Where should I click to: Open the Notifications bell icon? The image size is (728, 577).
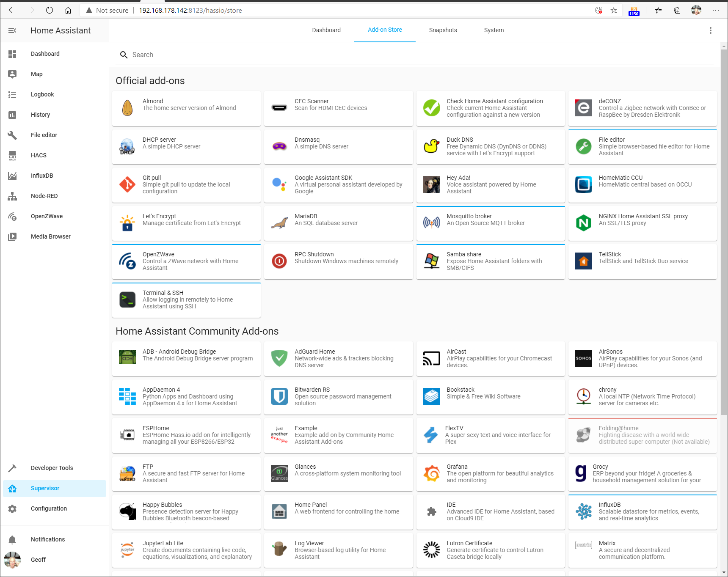pos(12,539)
